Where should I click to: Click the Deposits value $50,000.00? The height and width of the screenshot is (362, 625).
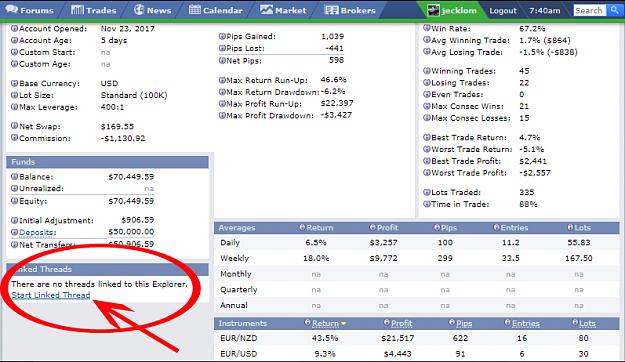pos(131,232)
